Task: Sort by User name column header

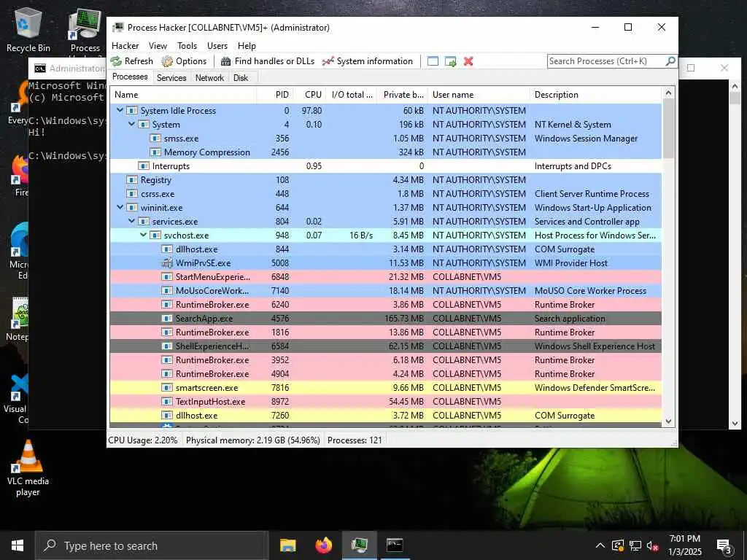Action: pyautogui.click(x=479, y=94)
